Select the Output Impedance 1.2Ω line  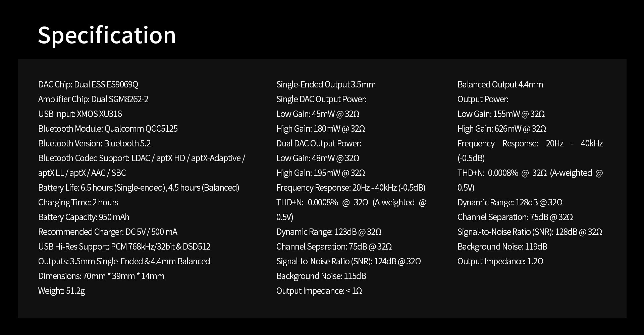coord(500,261)
